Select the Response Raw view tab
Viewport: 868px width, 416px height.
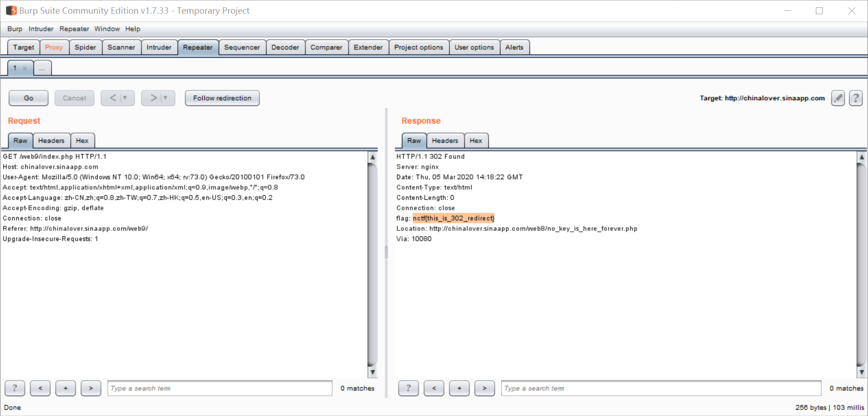point(414,140)
